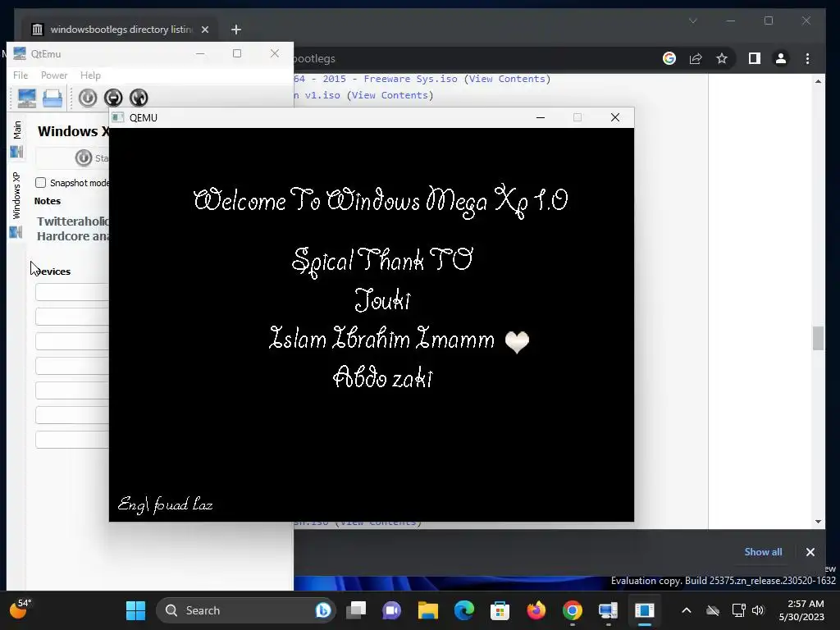Image resolution: width=840 pixels, height=630 pixels.
Task: Close the windowsbootlegs browser tab
Action: coord(205,30)
